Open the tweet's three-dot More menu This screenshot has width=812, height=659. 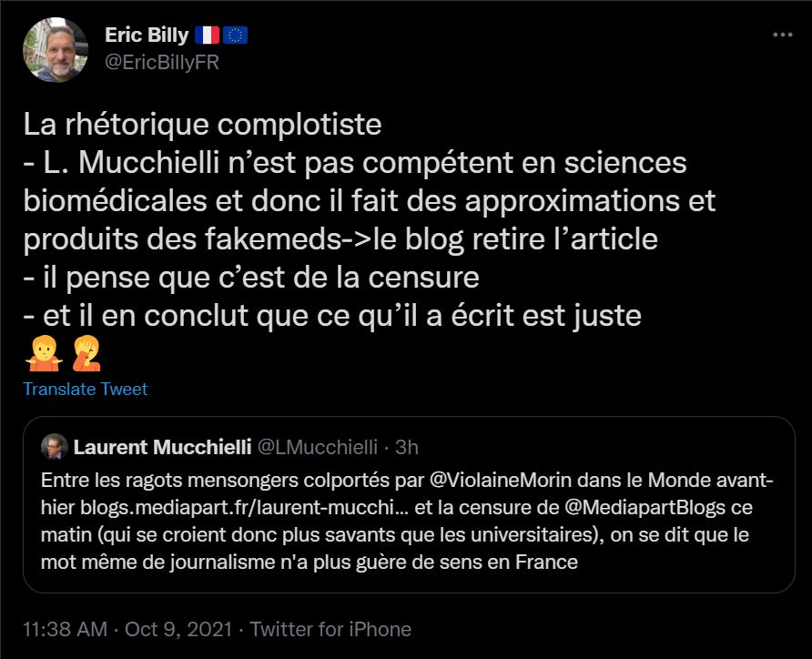(x=782, y=35)
